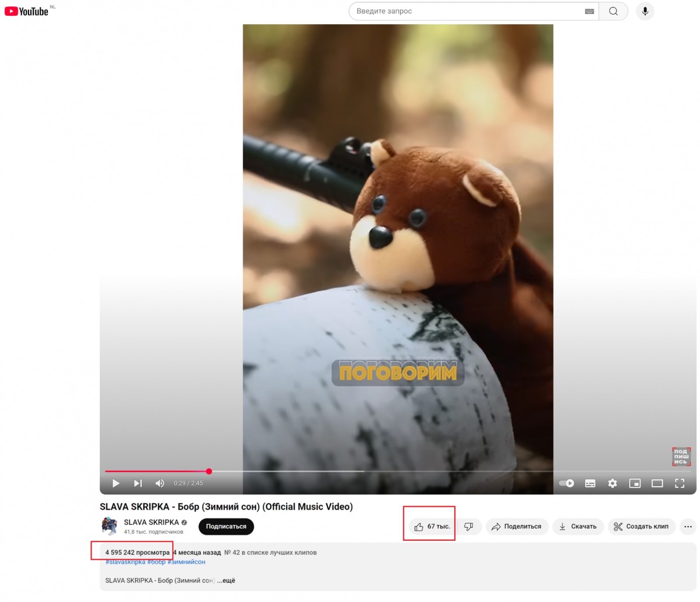
Task: Enable miniplayer mode
Action: pos(634,483)
